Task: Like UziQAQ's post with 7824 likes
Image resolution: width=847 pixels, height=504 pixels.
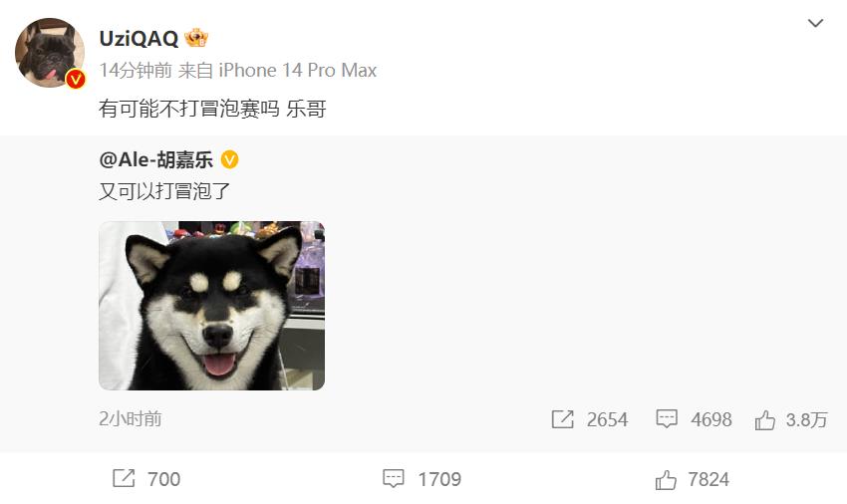Action: pos(692,479)
